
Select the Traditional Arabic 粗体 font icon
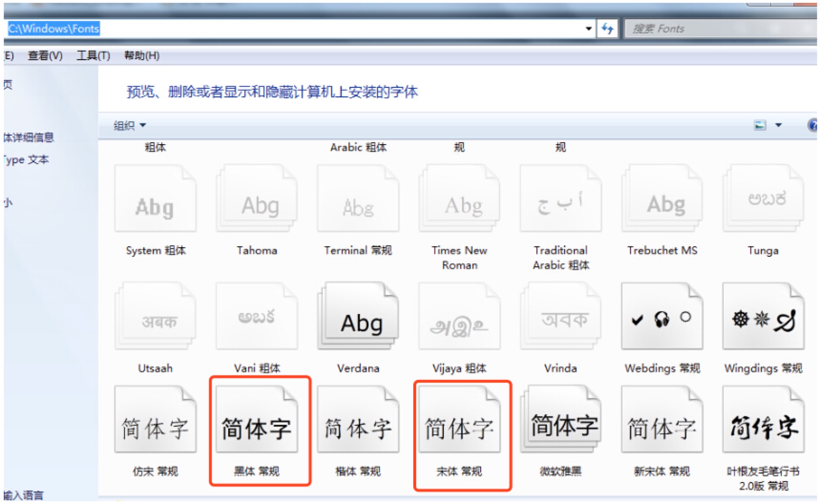560,198
